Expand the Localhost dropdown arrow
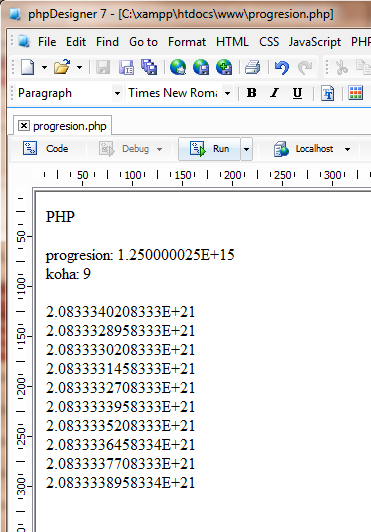Viewport: 371px width, 532px height. [347, 149]
